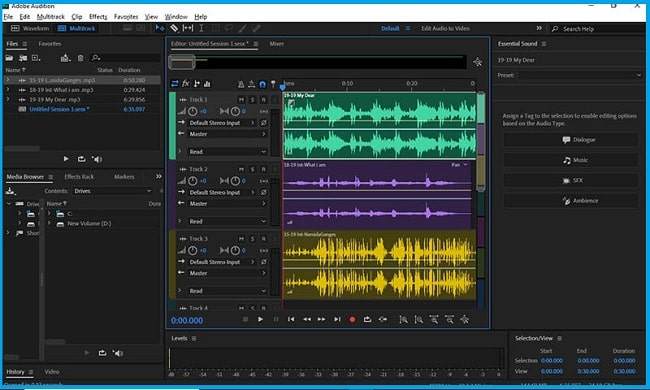Select the Move tool in top toolbar

point(160,28)
